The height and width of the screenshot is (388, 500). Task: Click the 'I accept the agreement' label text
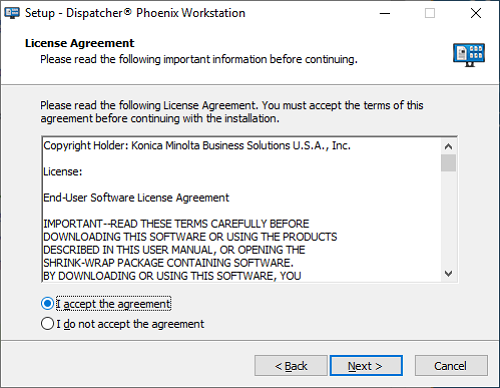[113, 304]
